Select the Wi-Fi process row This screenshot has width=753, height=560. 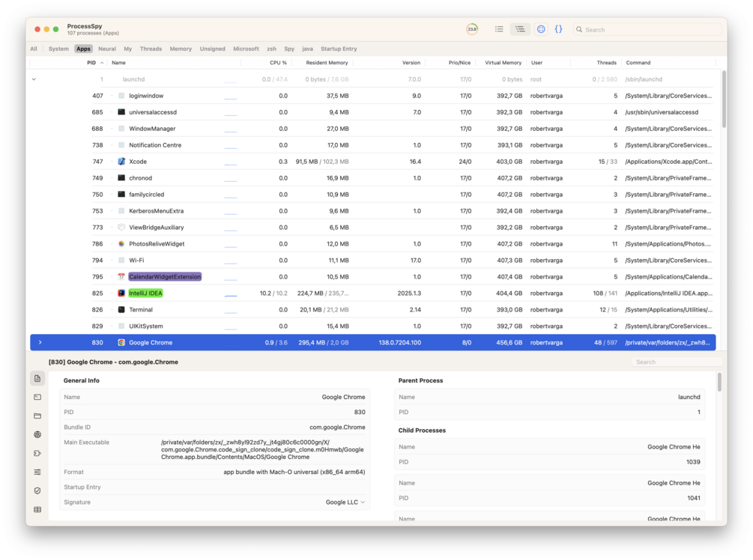tap(372, 261)
